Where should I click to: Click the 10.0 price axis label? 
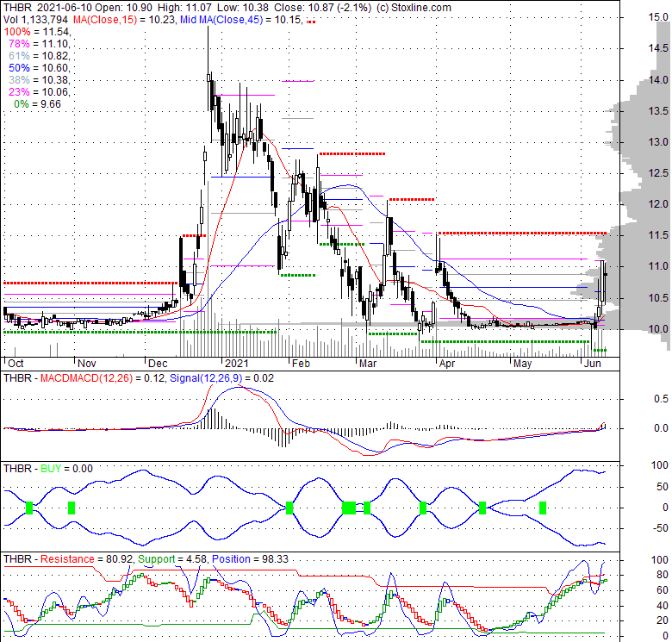[658, 328]
